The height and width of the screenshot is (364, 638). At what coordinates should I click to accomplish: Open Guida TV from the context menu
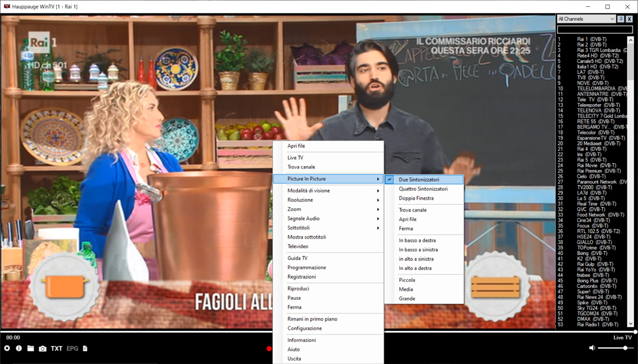[328, 258]
